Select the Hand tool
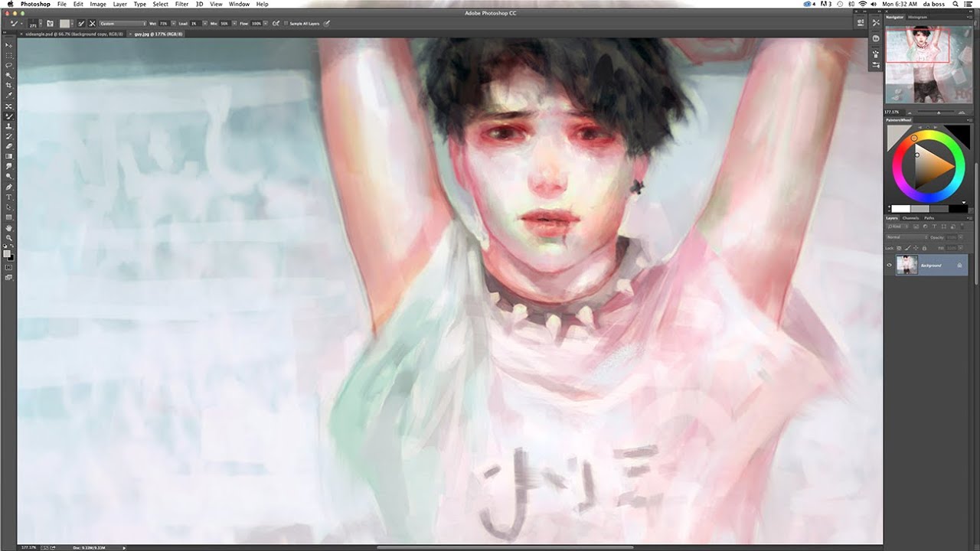The height and width of the screenshot is (551, 980). (8, 227)
